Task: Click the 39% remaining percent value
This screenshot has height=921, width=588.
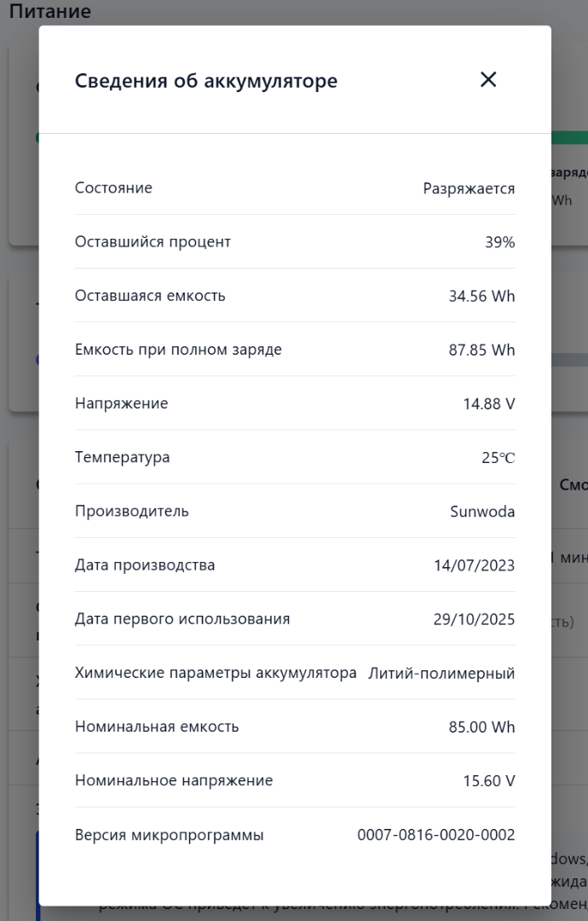Action: 500,242
